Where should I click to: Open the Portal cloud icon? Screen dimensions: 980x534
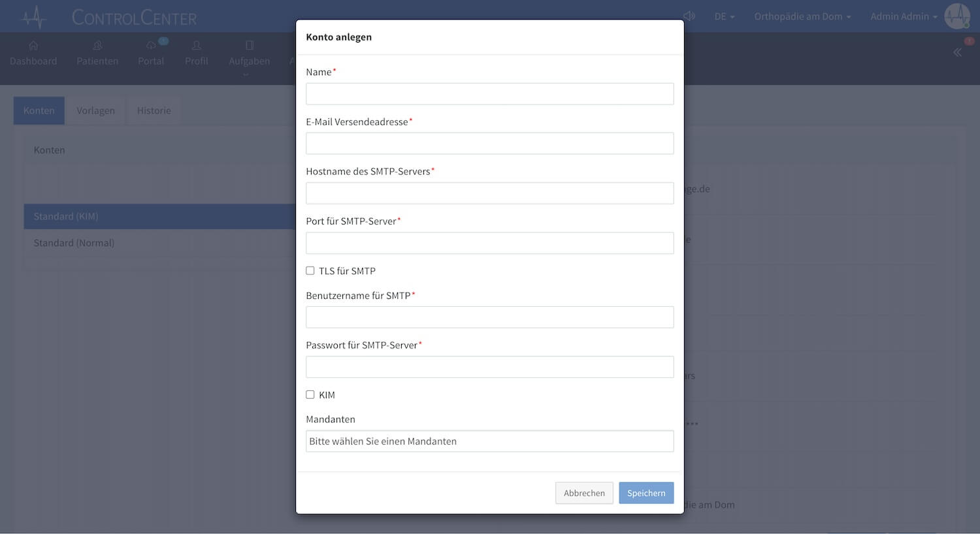151,46
